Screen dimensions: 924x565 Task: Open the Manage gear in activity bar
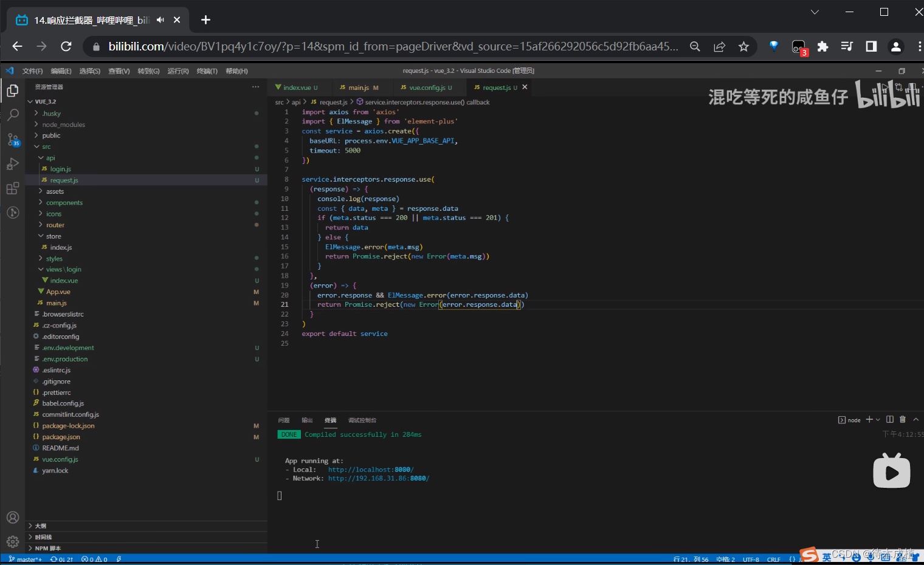[12, 541]
